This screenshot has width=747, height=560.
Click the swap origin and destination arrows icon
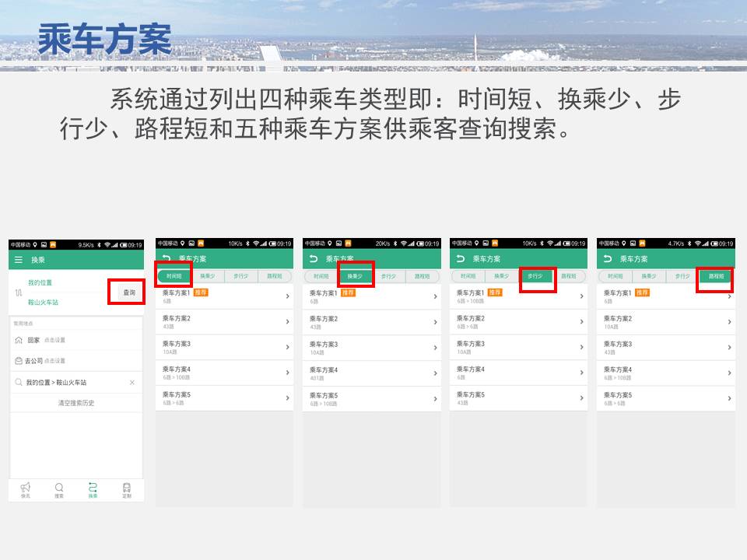coord(19,292)
